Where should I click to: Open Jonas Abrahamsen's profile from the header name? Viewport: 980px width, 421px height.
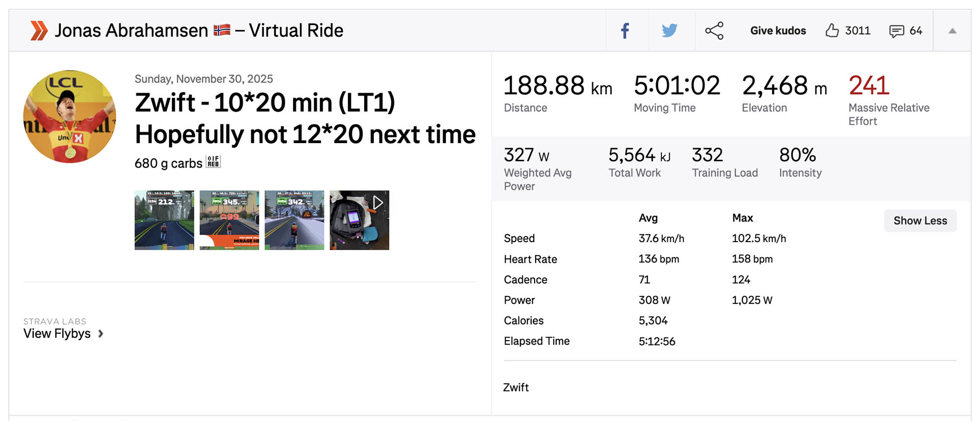131,30
